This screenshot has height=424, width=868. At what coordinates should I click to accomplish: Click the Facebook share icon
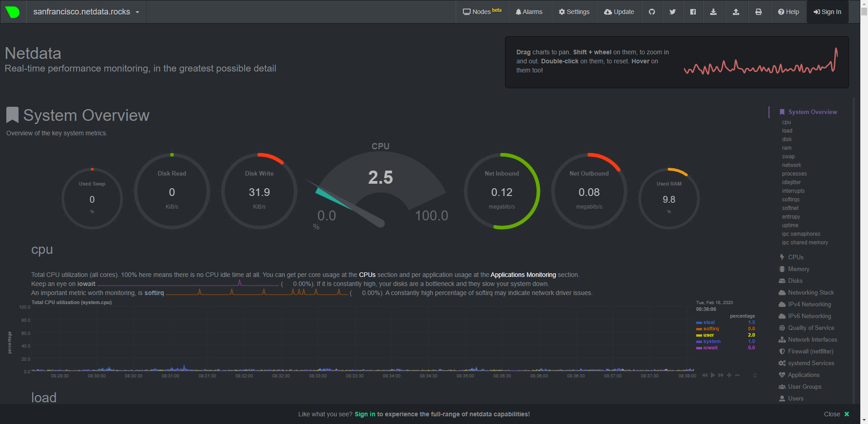click(693, 12)
